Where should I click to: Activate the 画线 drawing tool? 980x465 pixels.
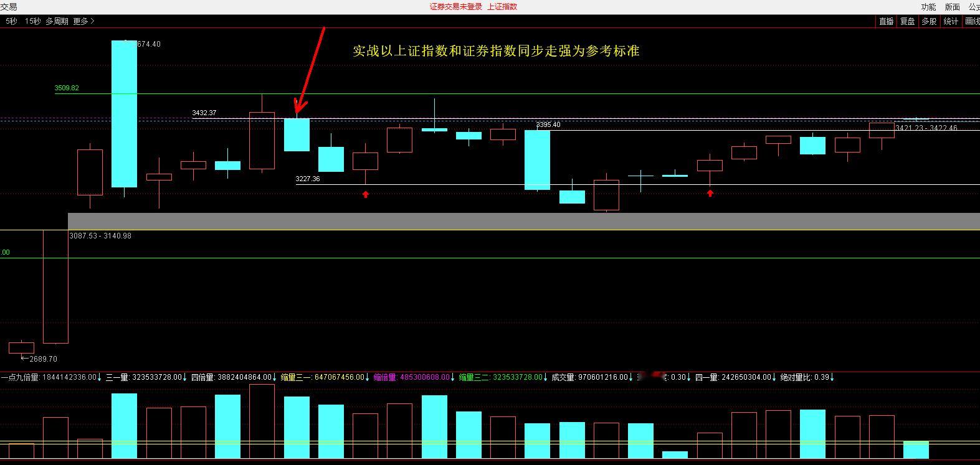point(972,21)
